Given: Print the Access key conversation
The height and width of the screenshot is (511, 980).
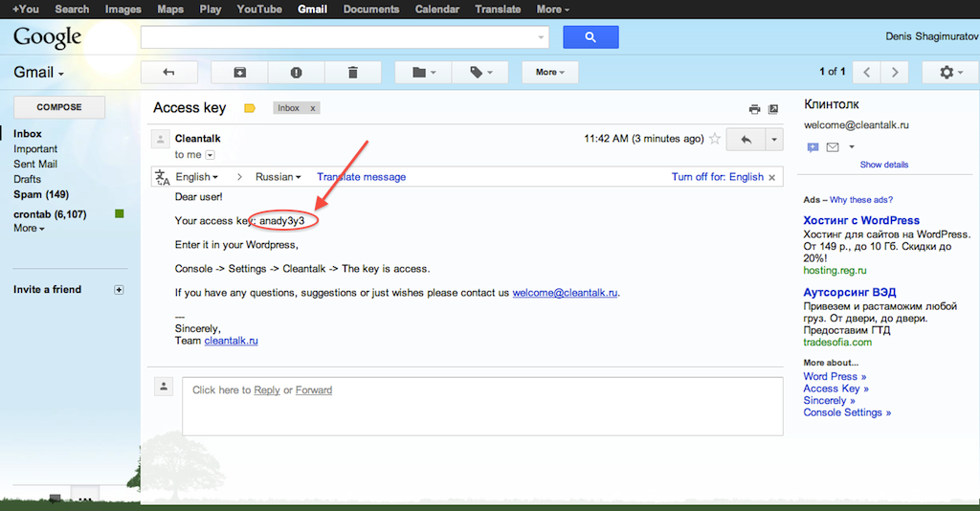Looking at the screenshot, I should 754,109.
